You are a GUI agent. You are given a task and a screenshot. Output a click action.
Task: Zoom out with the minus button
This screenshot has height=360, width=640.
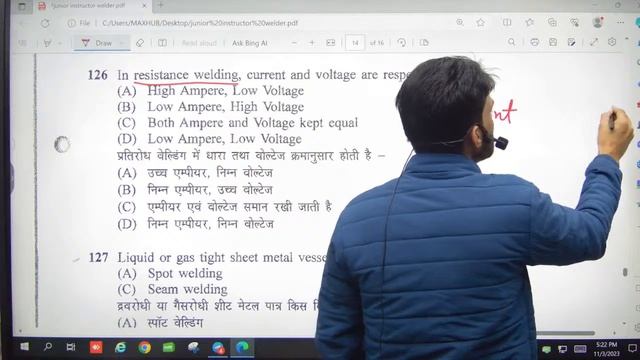[x=294, y=43]
